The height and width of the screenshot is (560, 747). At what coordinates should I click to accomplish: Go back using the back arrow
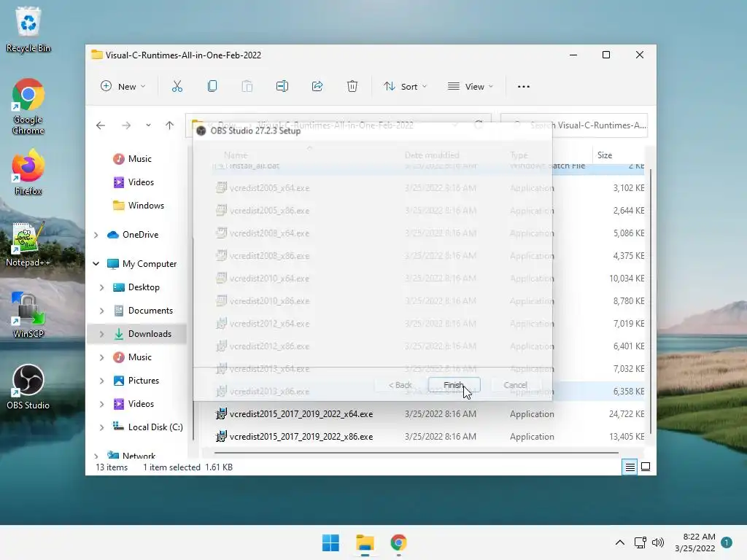[101, 125]
